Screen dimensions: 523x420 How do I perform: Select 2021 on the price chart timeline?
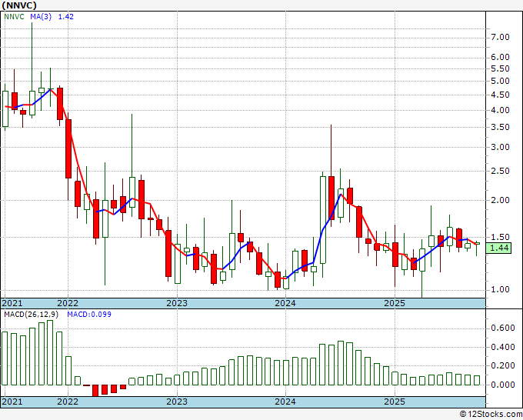point(12,303)
